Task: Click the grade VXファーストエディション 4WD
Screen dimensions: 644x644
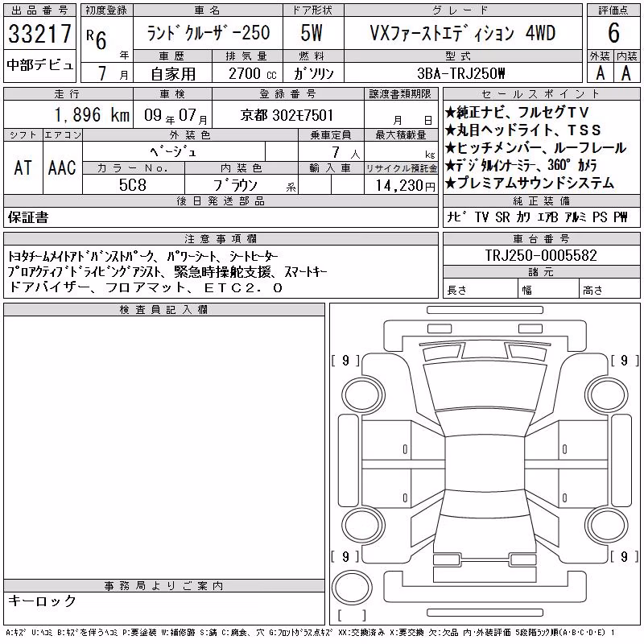Action: tap(462, 33)
